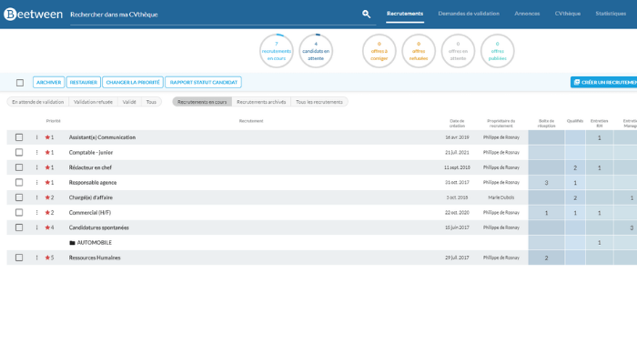Toggle the select-all checkbox beside Archiver
The width and height of the screenshot is (637, 364).
(20, 83)
